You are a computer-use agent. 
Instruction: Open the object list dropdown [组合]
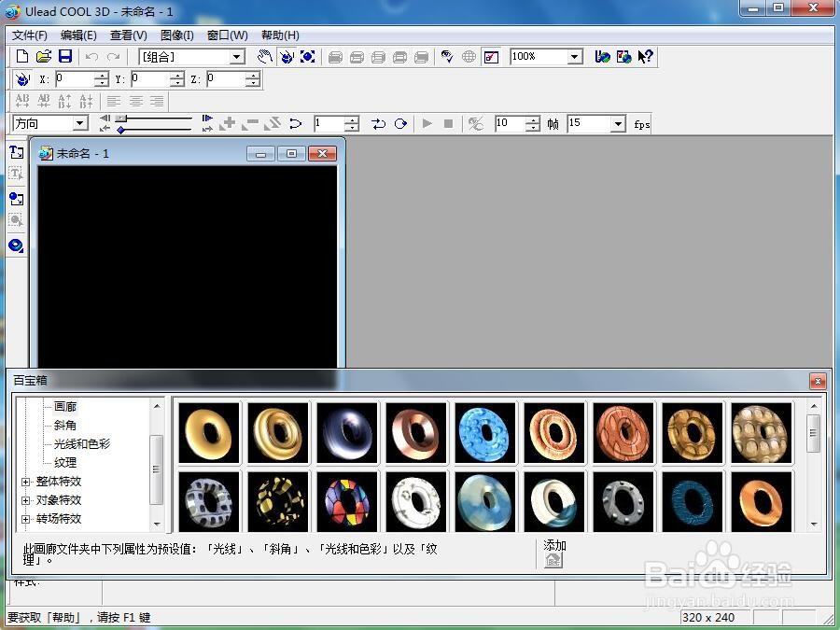tap(237, 57)
